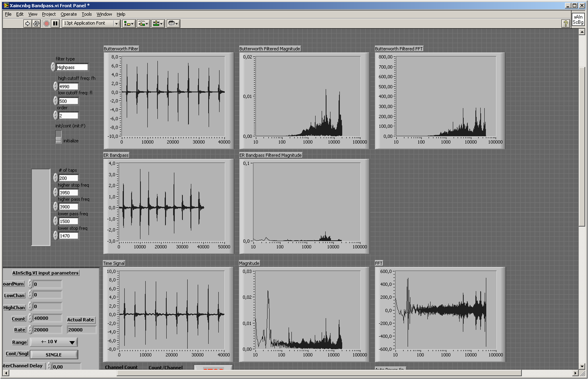This screenshot has height=379, width=588.
Task: Open the Align Objects tool
Action: point(129,24)
